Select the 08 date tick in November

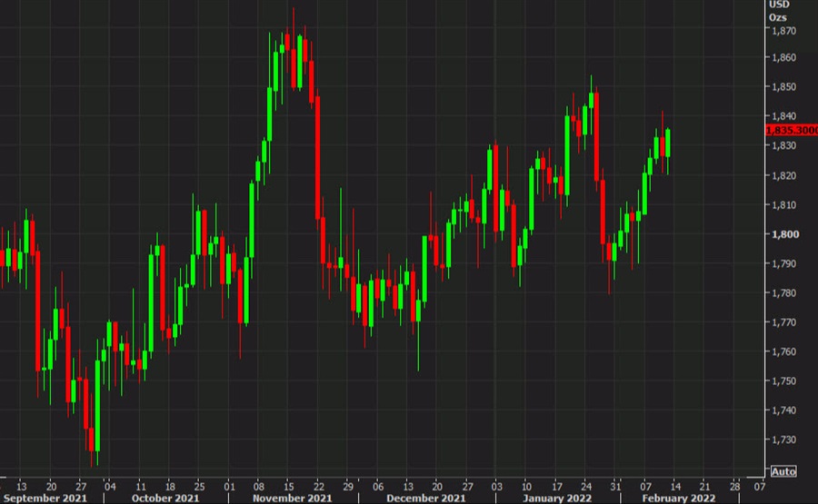[259, 487]
